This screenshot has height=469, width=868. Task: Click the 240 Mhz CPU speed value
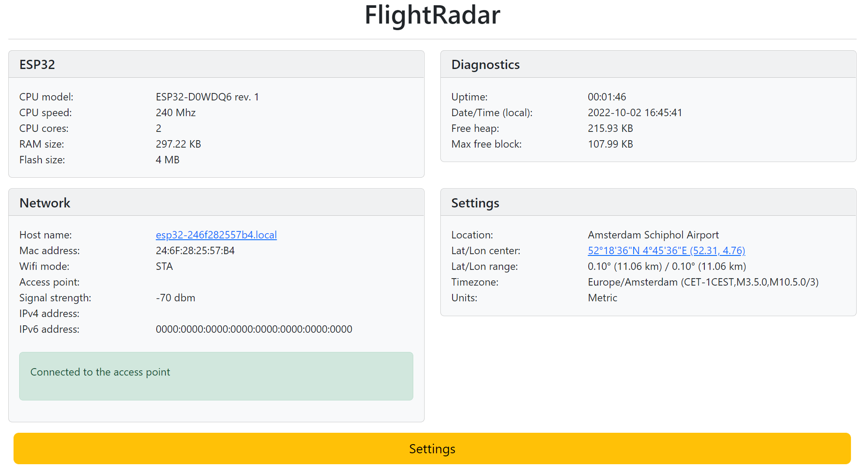coord(175,113)
